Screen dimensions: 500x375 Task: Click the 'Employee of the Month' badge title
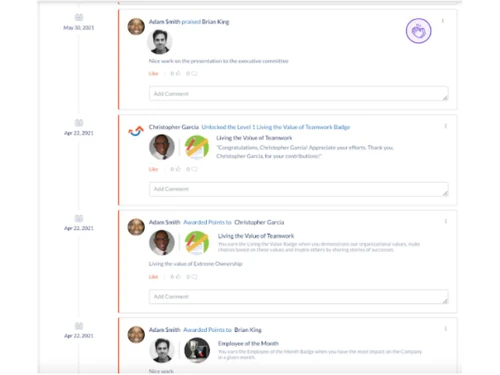point(248,343)
